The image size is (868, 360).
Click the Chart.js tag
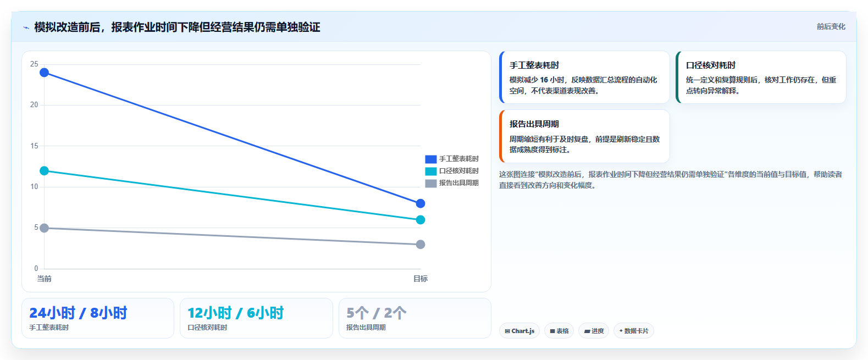click(519, 331)
